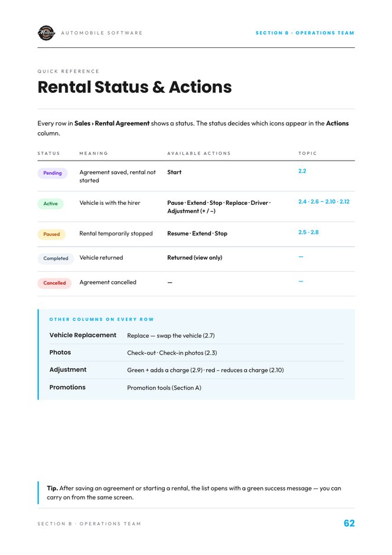Click the 'AVAILABLE ACTIONS' column header
The width and height of the screenshot is (392, 555).
pyautogui.click(x=199, y=154)
